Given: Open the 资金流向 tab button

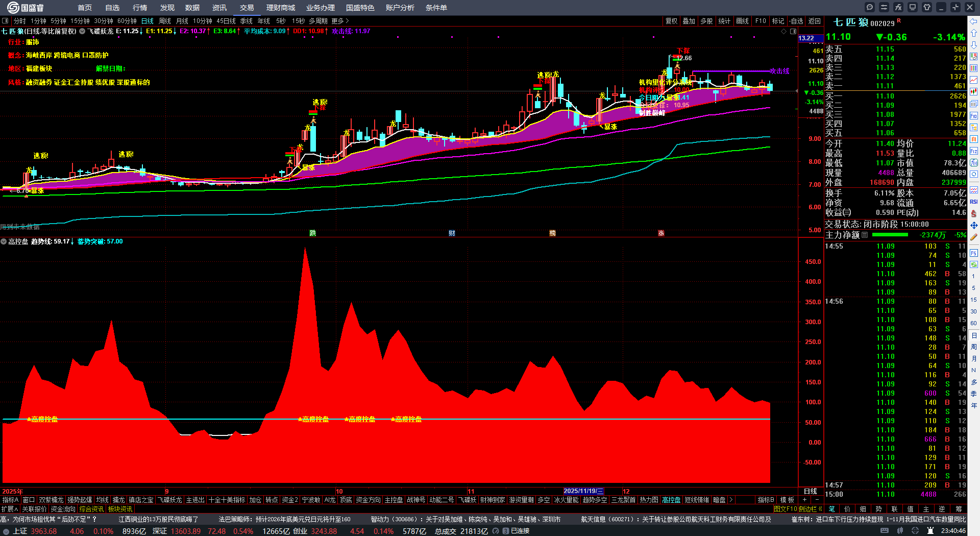Looking at the screenshot, I should coord(63,509).
